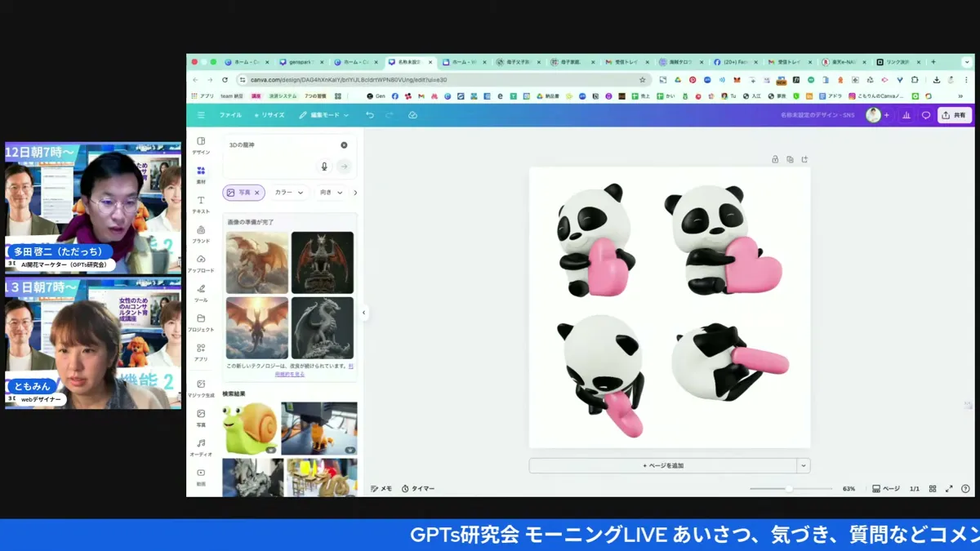Open the ブランド (Brand) sidebar panel
Viewport: 980px width, 551px height.
click(201, 234)
